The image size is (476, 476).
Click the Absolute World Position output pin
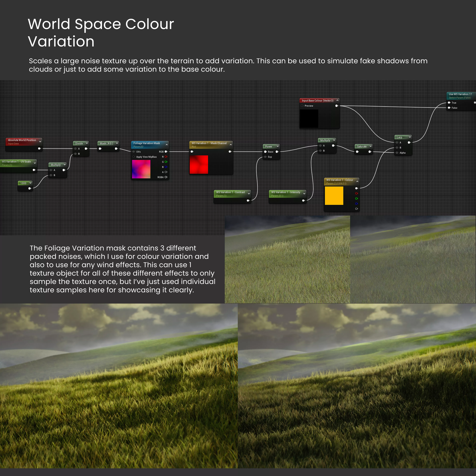tap(39, 149)
